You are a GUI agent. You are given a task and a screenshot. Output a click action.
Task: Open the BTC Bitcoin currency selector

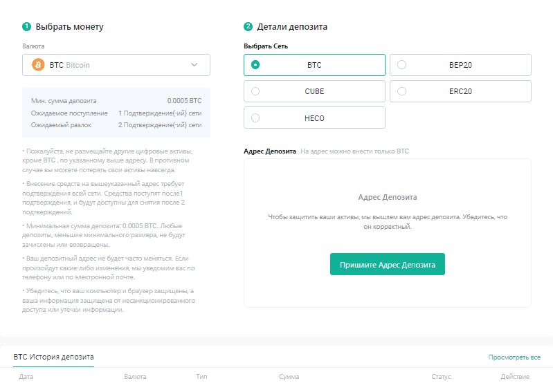[x=116, y=65]
